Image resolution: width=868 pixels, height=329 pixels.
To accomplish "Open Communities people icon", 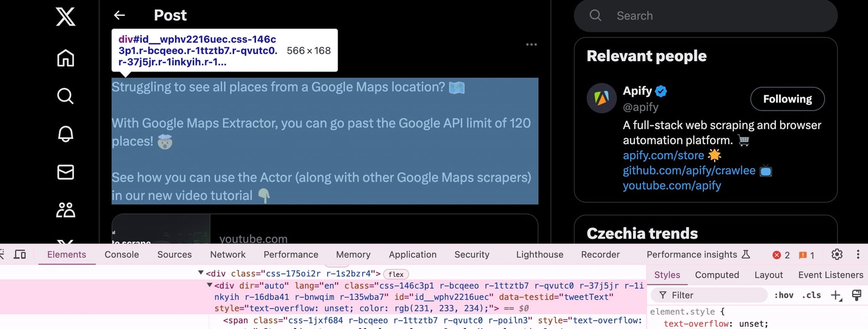I will (66, 210).
